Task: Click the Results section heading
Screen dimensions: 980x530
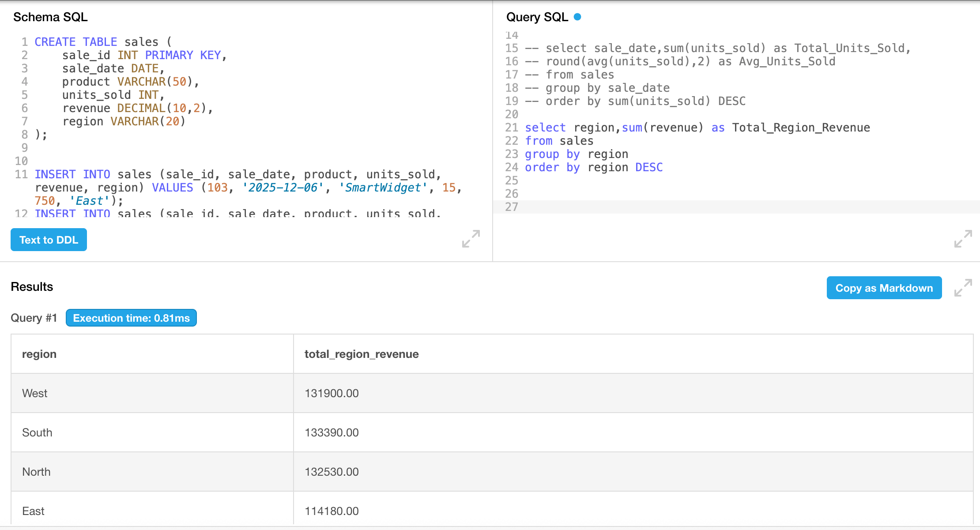Action: [x=31, y=287]
